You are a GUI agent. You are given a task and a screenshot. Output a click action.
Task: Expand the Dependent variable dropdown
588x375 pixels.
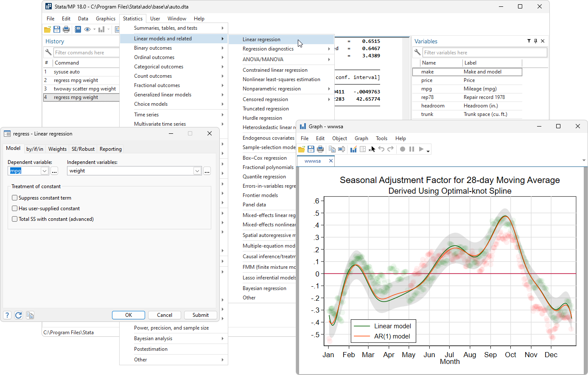click(x=45, y=171)
